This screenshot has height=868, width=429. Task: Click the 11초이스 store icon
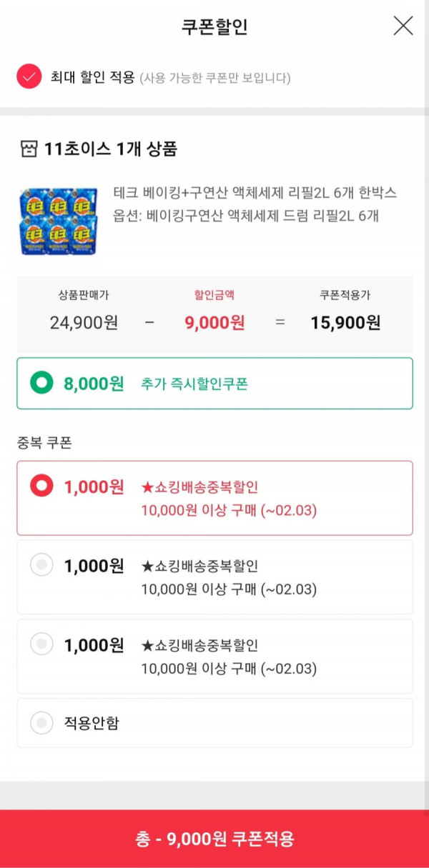(x=29, y=149)
